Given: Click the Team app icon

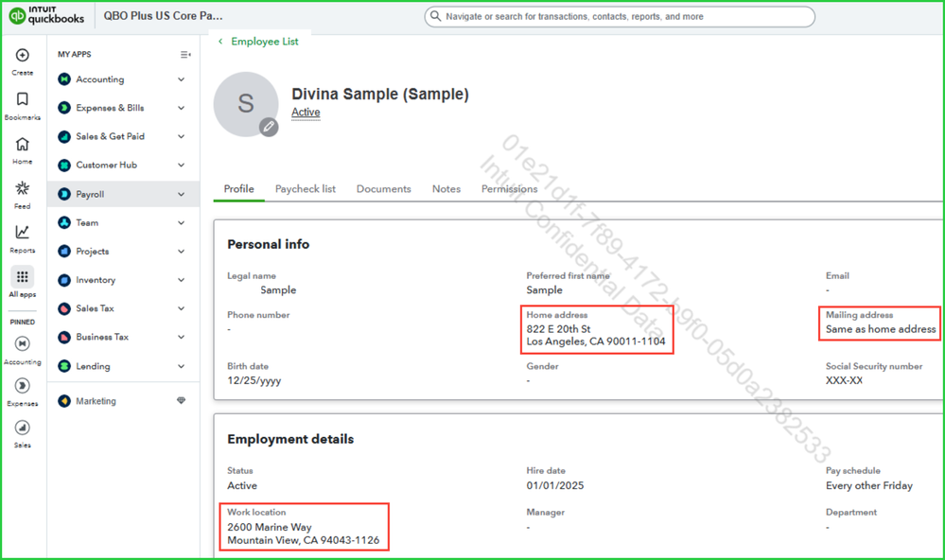Looking at the screenshot, I should point(64,222).
